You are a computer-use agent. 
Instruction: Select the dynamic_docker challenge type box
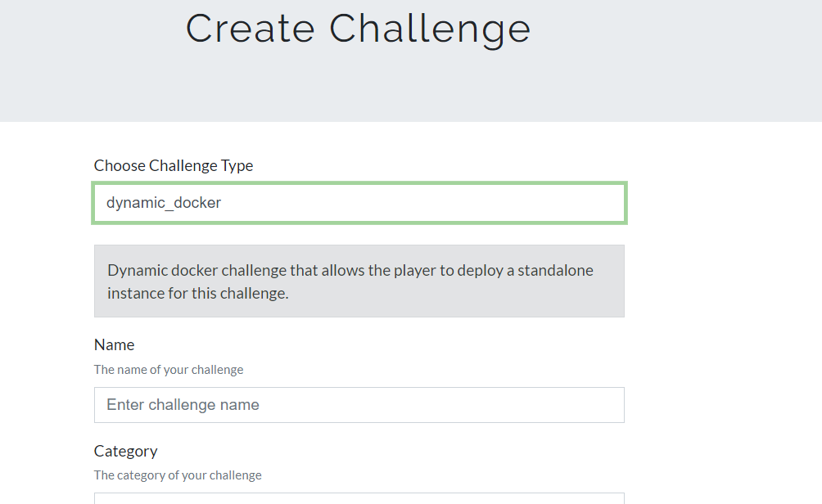click(x=359, y=203)
